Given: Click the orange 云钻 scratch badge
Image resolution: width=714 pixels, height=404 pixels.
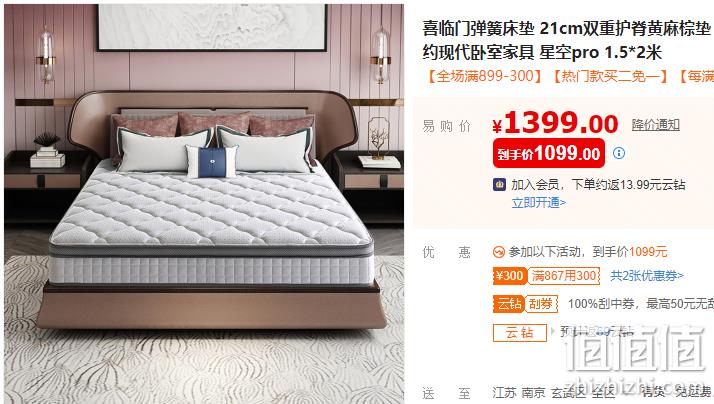Looking at the screenshot, I should pyautogui.click(x=510, y=304).
